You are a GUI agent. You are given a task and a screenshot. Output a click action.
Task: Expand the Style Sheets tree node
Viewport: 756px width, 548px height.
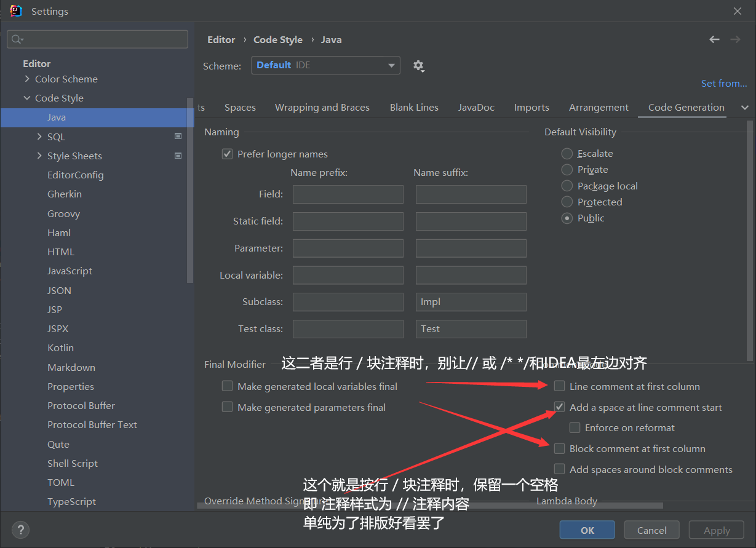point(39,156)
